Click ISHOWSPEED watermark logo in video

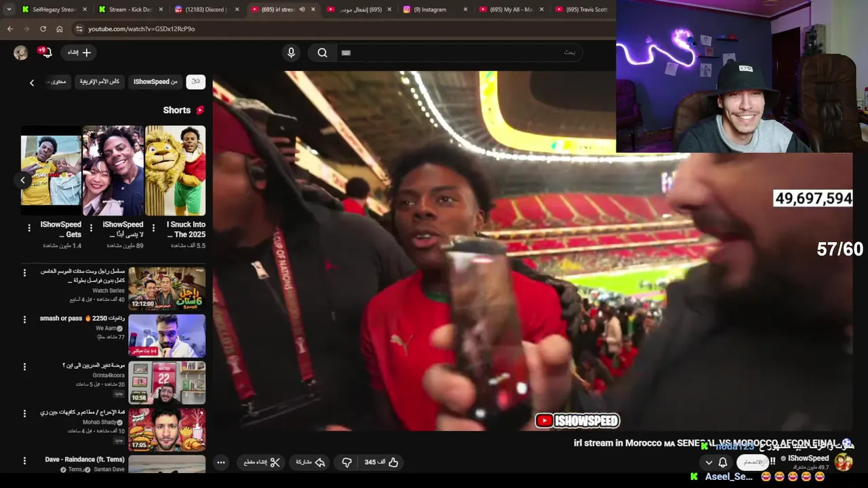click(x=577, y=421)
